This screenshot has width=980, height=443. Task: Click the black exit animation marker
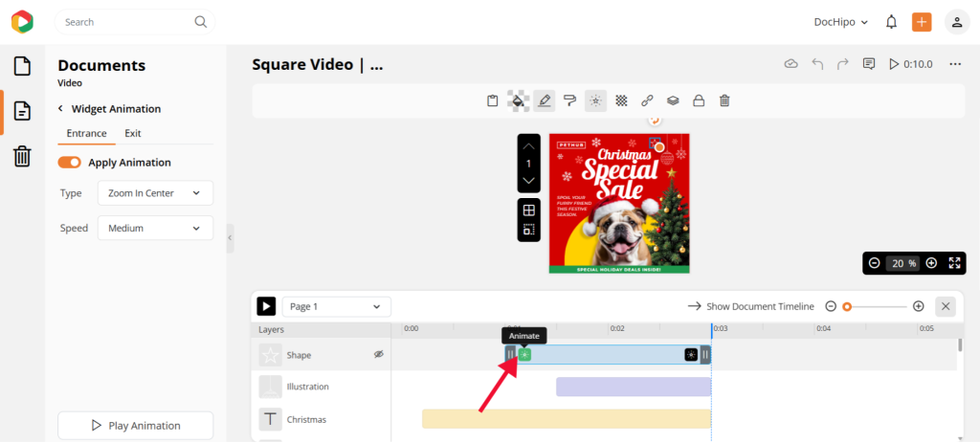691,355
